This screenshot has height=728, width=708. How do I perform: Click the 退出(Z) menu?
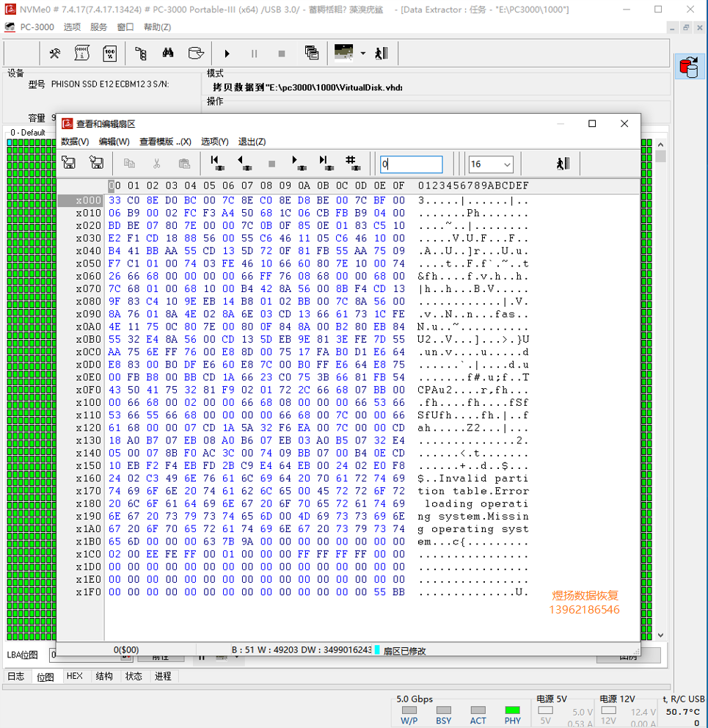[x=252, y=142]
